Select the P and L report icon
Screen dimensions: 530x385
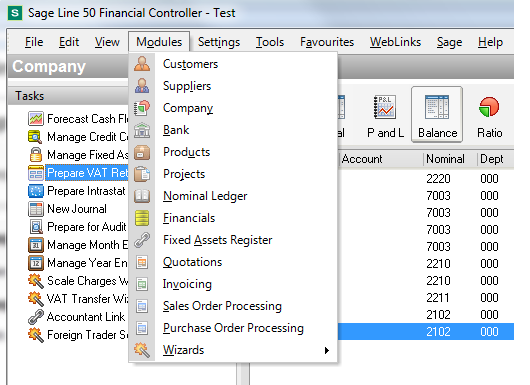[385, 116]
